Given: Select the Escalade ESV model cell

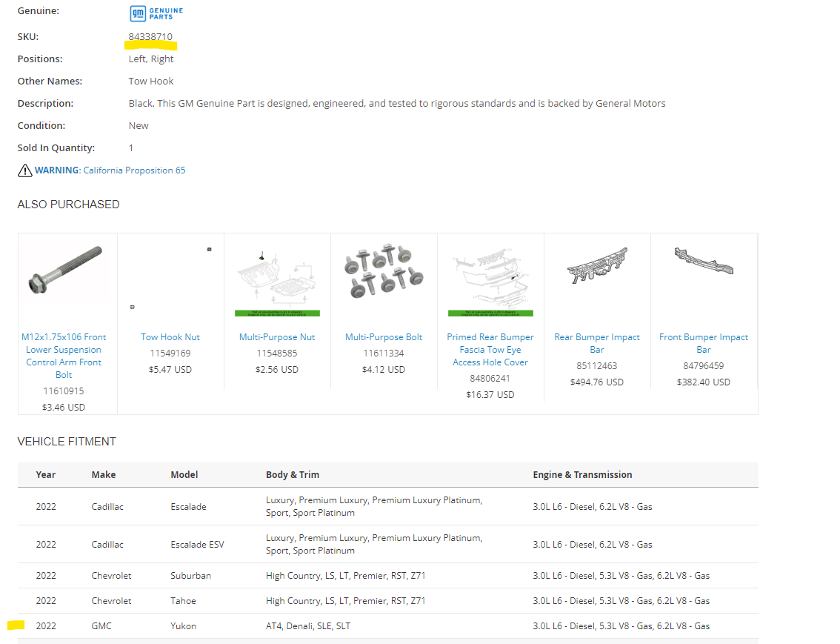Looking at the screenshot, I should [197, 545].
